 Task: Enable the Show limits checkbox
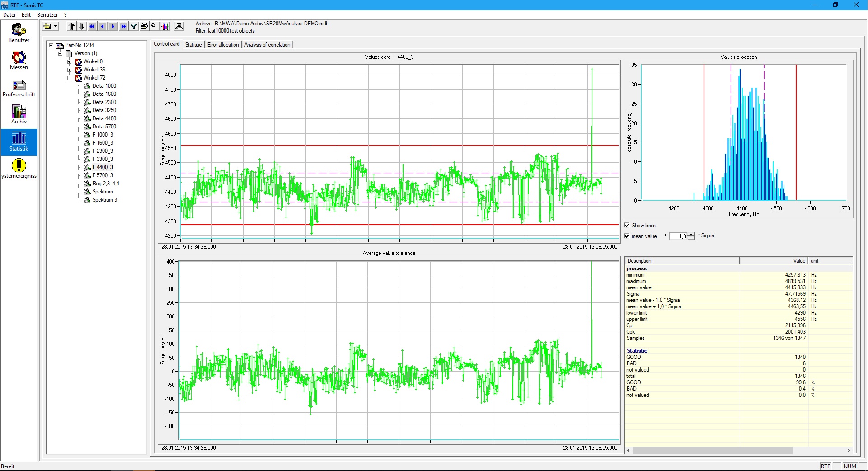[x=627, y=225]
